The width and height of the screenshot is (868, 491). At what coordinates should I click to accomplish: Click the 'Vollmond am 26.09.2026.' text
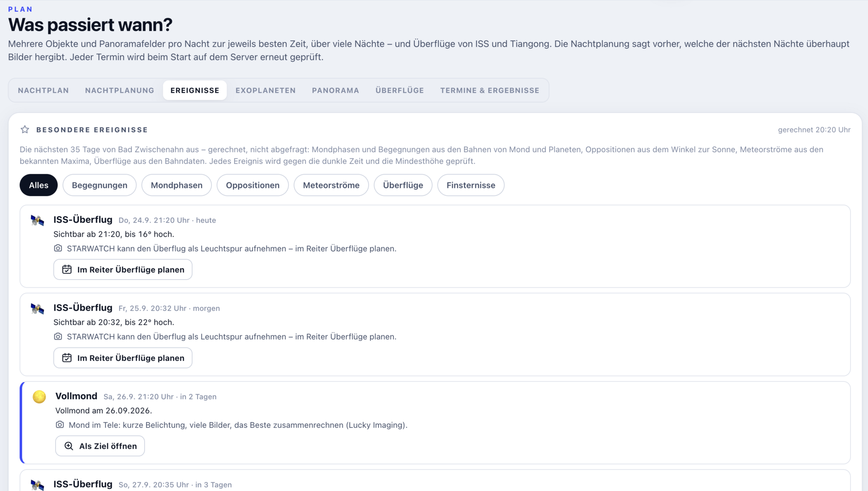click(104, 411)
